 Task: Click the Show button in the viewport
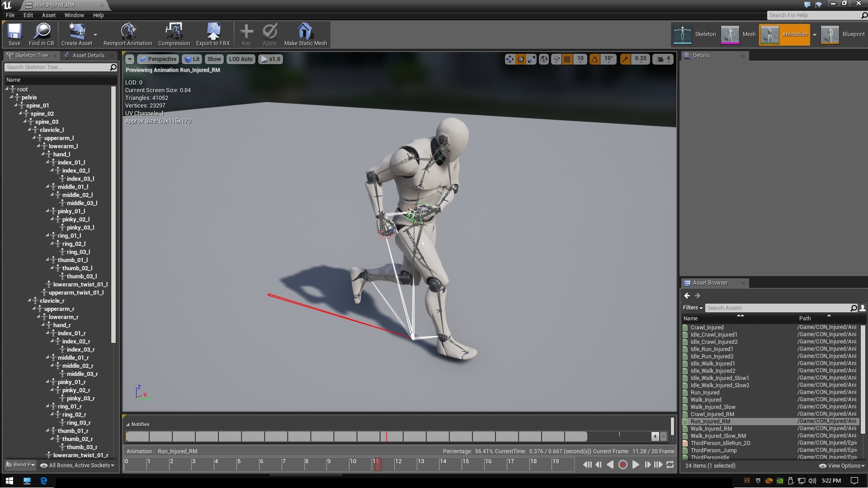214,59
